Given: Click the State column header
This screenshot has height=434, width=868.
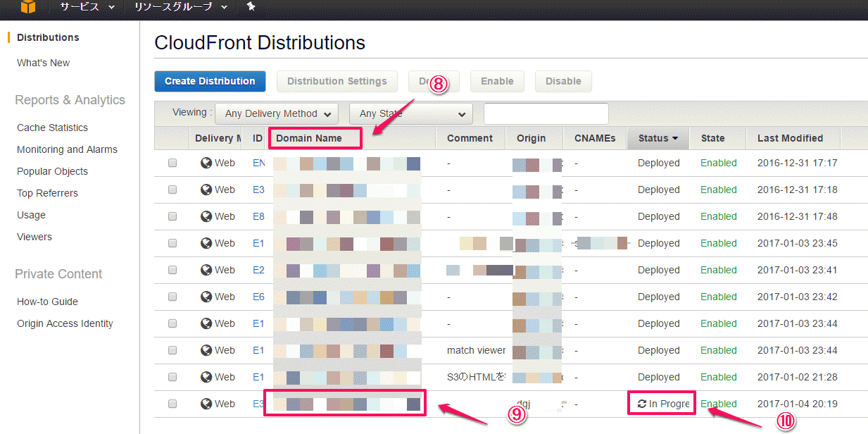Looking at the screenshot, I should pyautogui.click(x=712, y=138).
